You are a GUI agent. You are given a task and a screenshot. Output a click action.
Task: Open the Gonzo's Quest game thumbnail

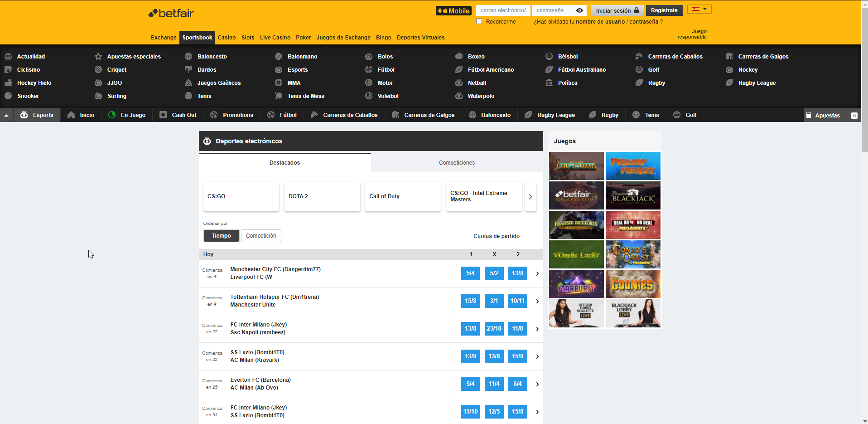coord(633,254)
